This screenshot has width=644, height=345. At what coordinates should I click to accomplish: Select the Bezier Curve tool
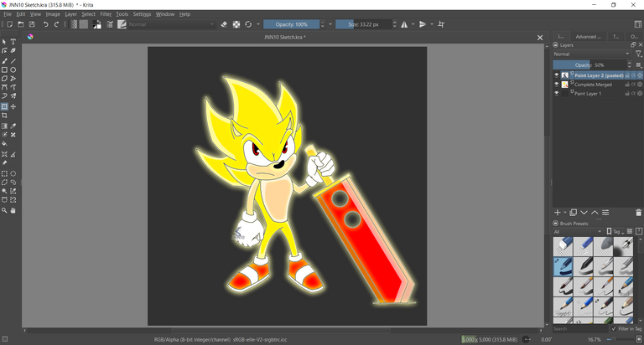click(4, 87)
